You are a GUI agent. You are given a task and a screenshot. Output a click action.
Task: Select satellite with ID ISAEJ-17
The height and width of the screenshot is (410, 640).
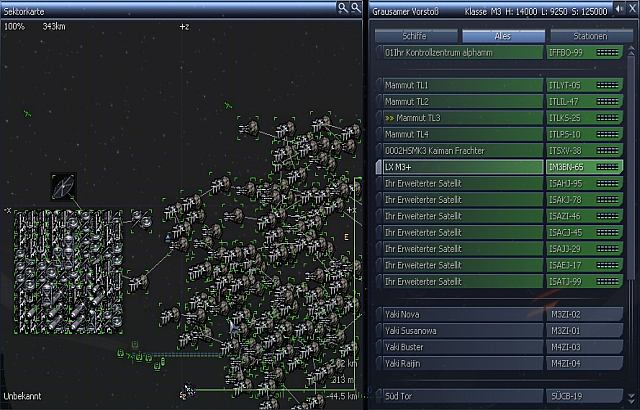[500, 265]
